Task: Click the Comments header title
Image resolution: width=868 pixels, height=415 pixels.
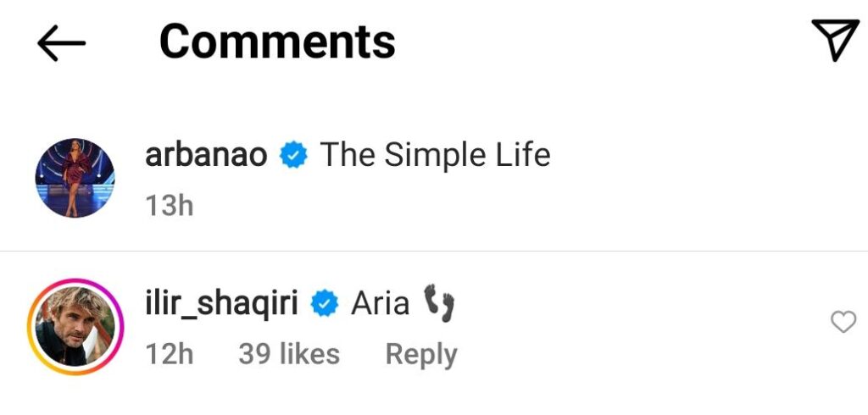Action: tap(277, 41)
